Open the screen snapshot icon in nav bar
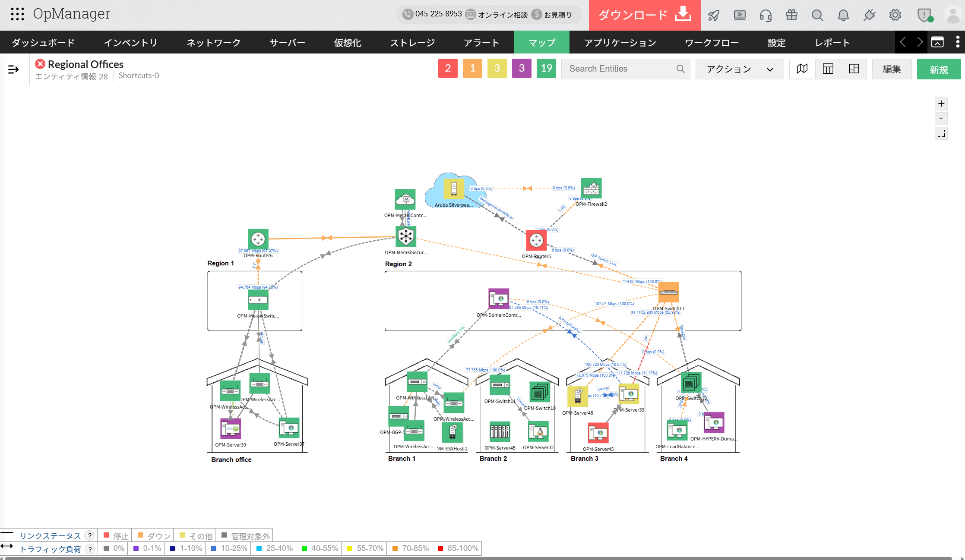This screenshot has height=560, width=965. (x=937, y=42)
